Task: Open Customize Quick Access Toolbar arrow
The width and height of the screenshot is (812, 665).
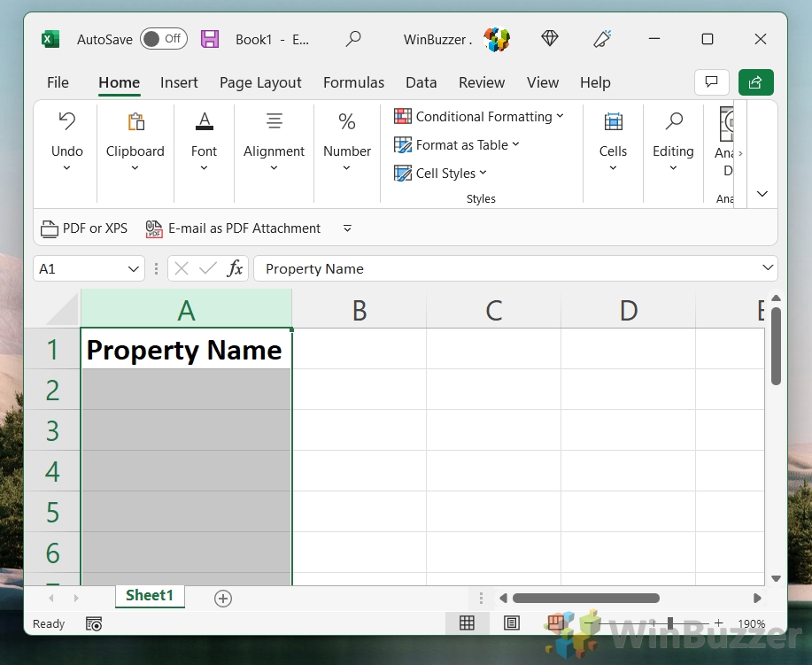Action: point(347,228)
